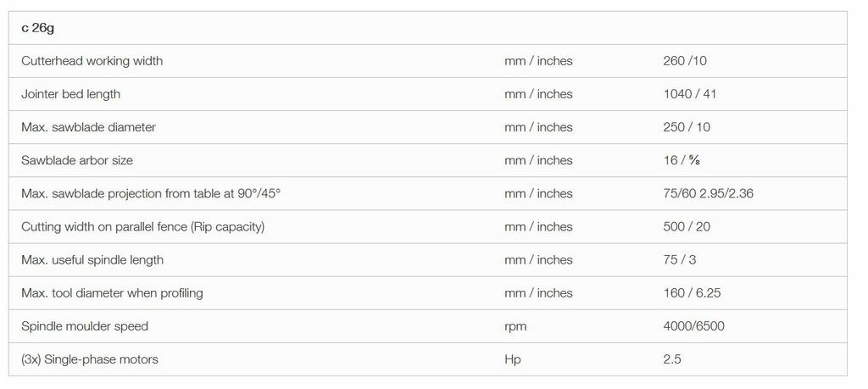868x389 pixels.
Task: Select Max. tool diameter when profiling label
Action: [112, 293]
